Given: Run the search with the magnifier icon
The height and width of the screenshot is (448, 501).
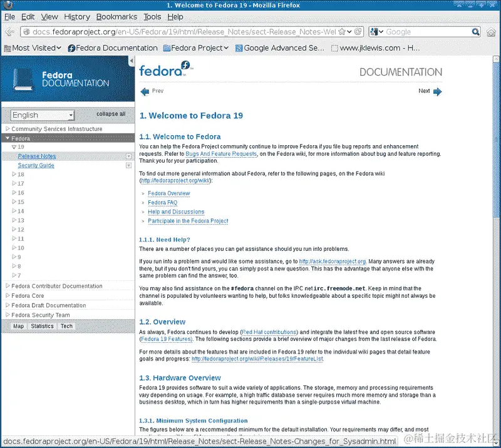Looking at the screenshot, I should [475, 32].
